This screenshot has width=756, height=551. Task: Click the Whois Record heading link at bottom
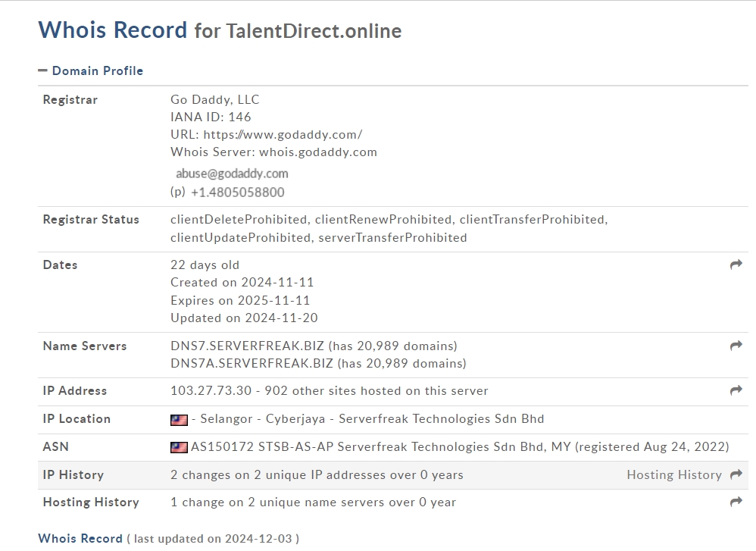(x=80, y=538)
